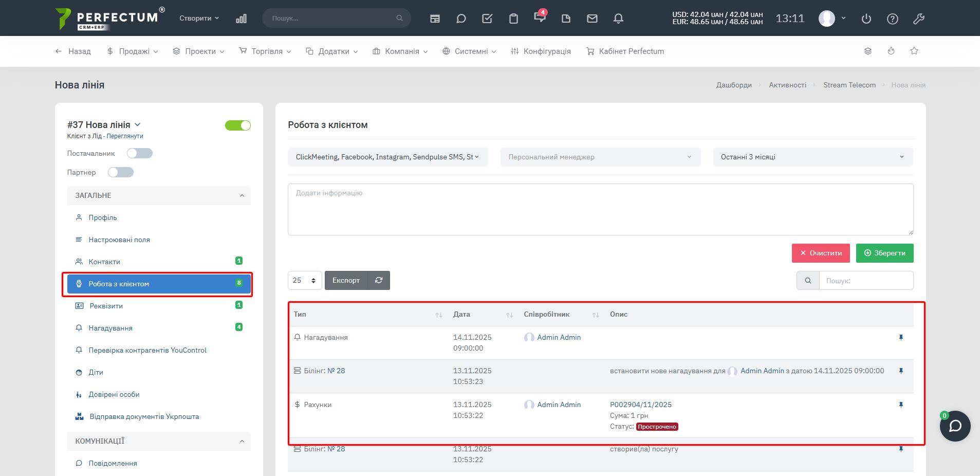Click the chat icon with badge 4
This screenshot has height=476, width=980.
(x=539, y=17)
